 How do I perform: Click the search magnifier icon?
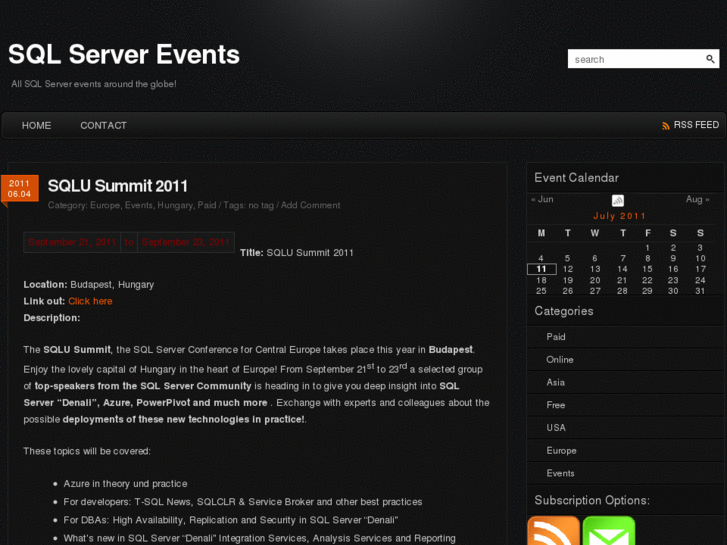tap(710, 59)
